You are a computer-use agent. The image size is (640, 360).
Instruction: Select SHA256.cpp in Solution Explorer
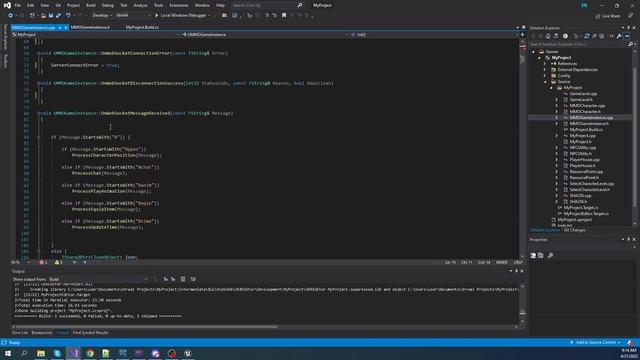pyautogui.click(x=580, y=196)
